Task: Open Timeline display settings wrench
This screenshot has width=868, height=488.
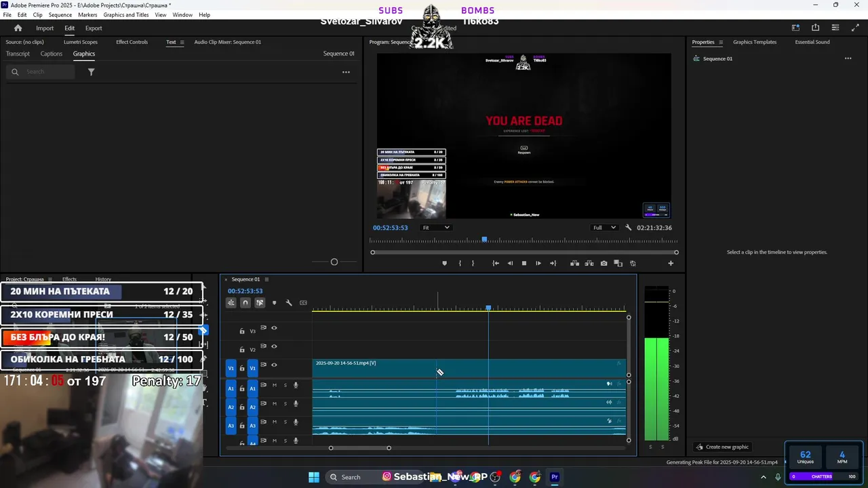Action: click(289, 303)
